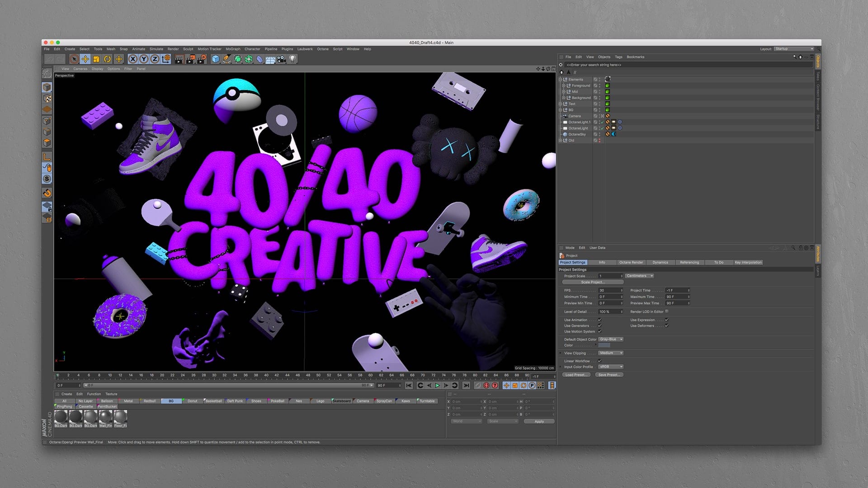Toggle visibility dots for Camera object
This screenshot has width=868, height=488.
600,116
